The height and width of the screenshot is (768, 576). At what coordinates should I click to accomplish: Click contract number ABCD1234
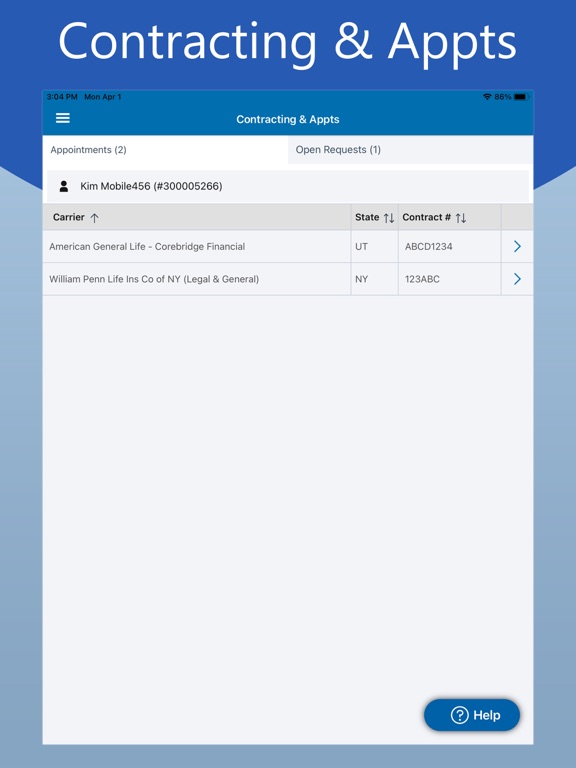click(x=429, y=246)
